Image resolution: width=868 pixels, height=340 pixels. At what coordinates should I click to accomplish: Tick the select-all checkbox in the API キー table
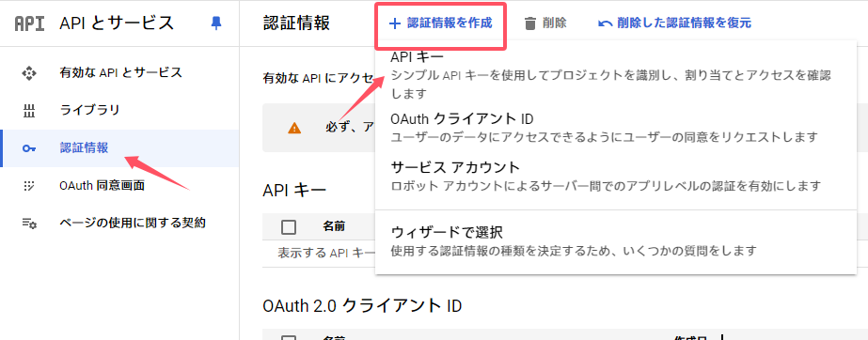pos(289,226)
